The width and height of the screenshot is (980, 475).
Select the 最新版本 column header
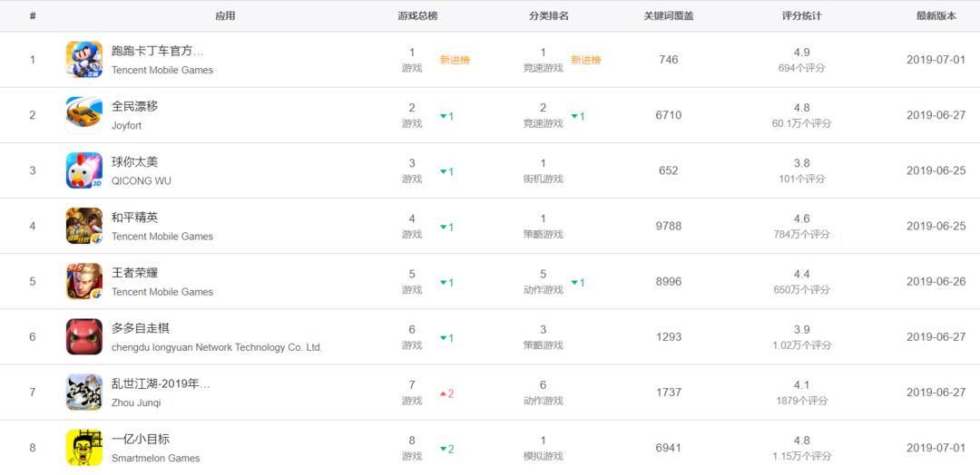click(936, 16)
